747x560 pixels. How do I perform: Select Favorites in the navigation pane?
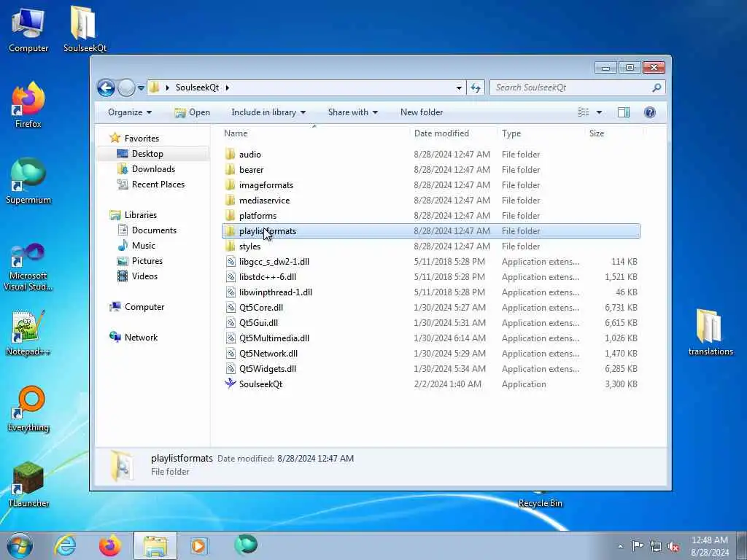142,139
